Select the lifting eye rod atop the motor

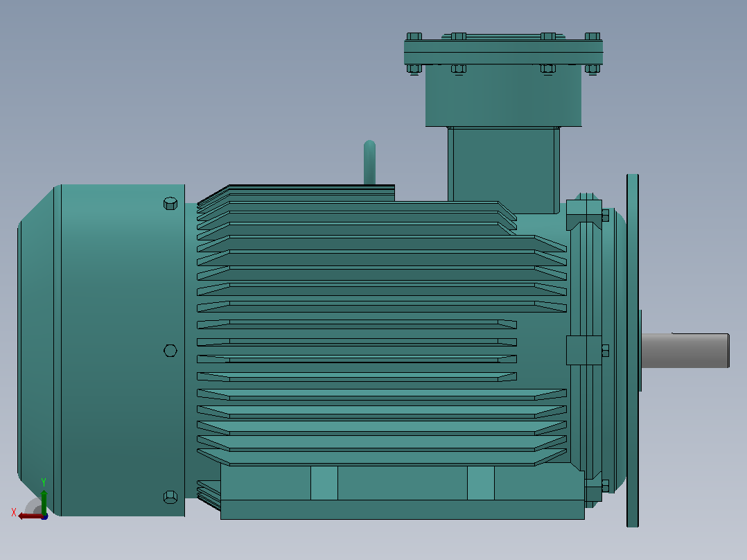pyautogui.click(x=370, y=162)
